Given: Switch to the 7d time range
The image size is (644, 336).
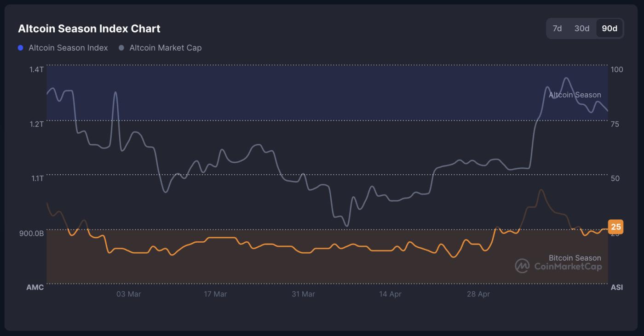Looking at the screenshot, I should pyautogui.click(x=557, y=28).
